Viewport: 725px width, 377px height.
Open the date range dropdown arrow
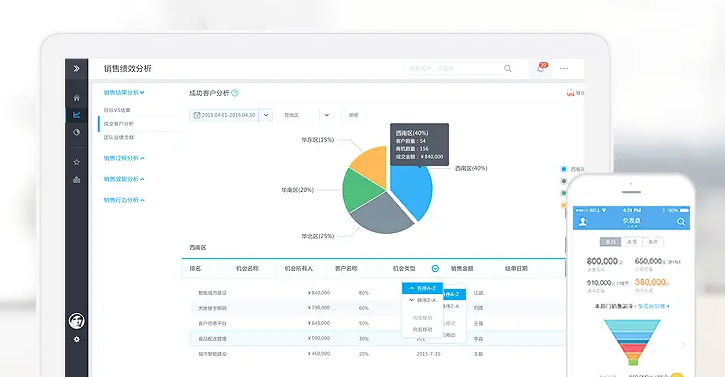pyautogui.click(x=266, y=115)
